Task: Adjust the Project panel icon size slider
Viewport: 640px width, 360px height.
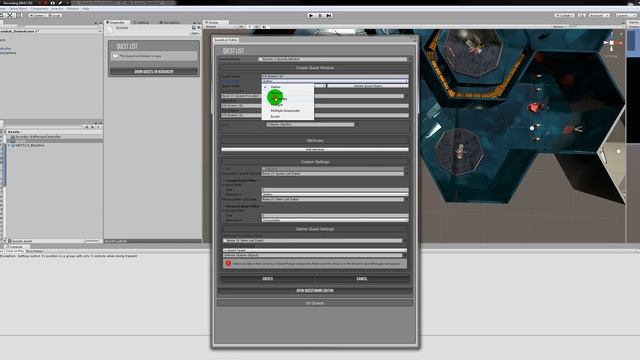Action: pyautogui.click(x=92, y=241)
